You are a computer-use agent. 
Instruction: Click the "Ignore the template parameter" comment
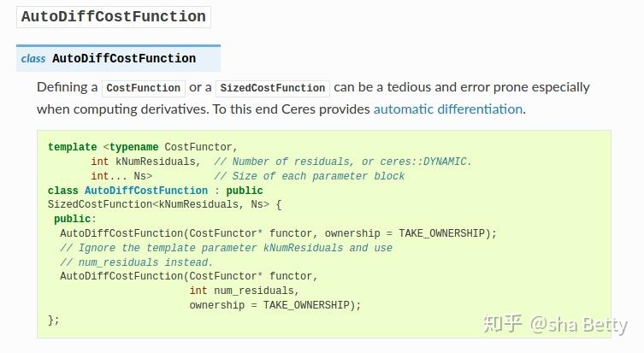tap(226, 248)
